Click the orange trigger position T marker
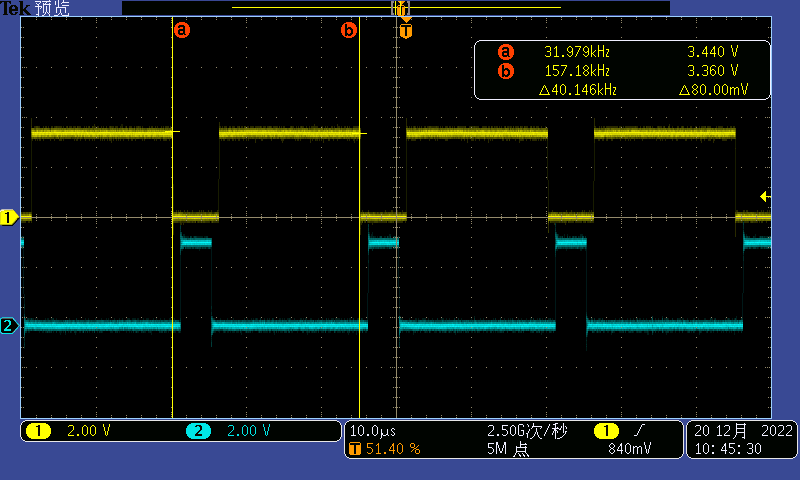The width and height of the screenshot is (800, 480). (x=406, y=30)
